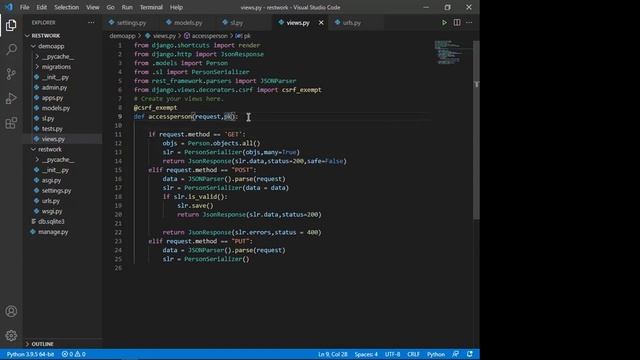Open apps.py in the explorer
Image resolution: width=640 pixels, height=360 pixels.
[52, 98]
